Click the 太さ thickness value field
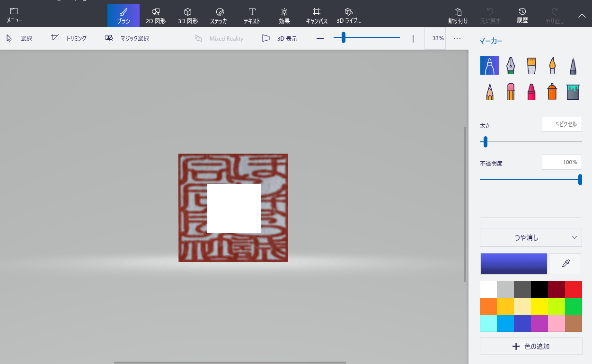 tap(562, 124)
